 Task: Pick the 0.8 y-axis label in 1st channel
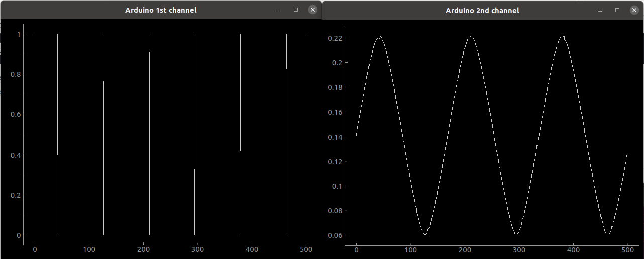(x=15, y=74)
